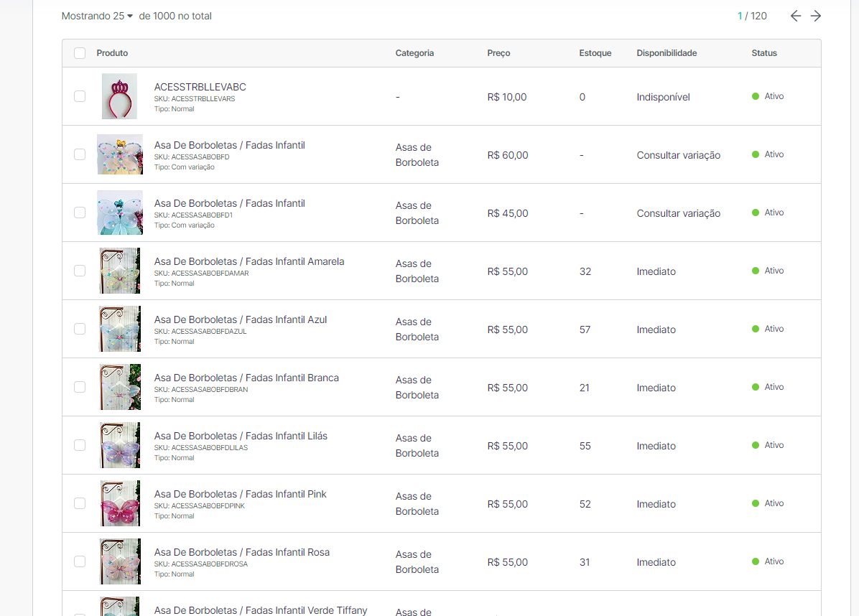The width and height of the screenshot is (859, 616).
Task: Click Consultar variação for R$ 45,00 row
Action: 678,213
